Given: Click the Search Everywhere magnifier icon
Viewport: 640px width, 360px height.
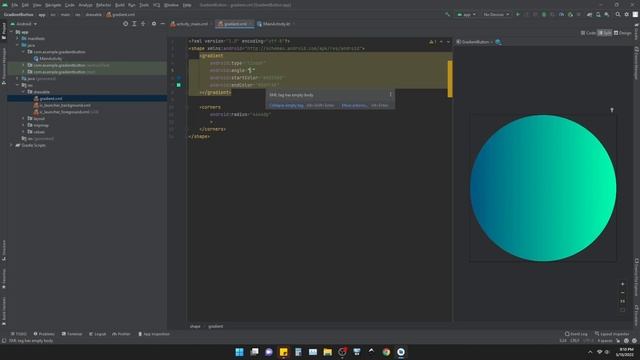Looking at the screenshot, I should point(618,14).
